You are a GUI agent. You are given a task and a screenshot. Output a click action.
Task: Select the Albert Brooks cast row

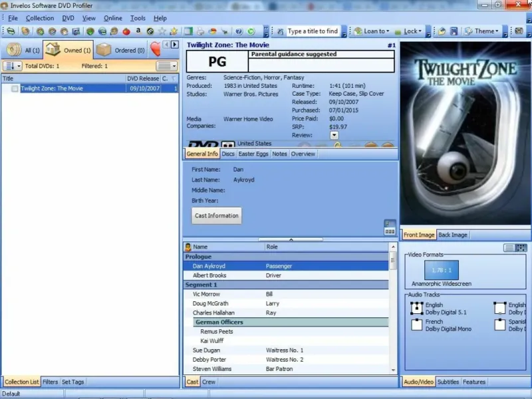pyautogui.click(x=286, y=275)
